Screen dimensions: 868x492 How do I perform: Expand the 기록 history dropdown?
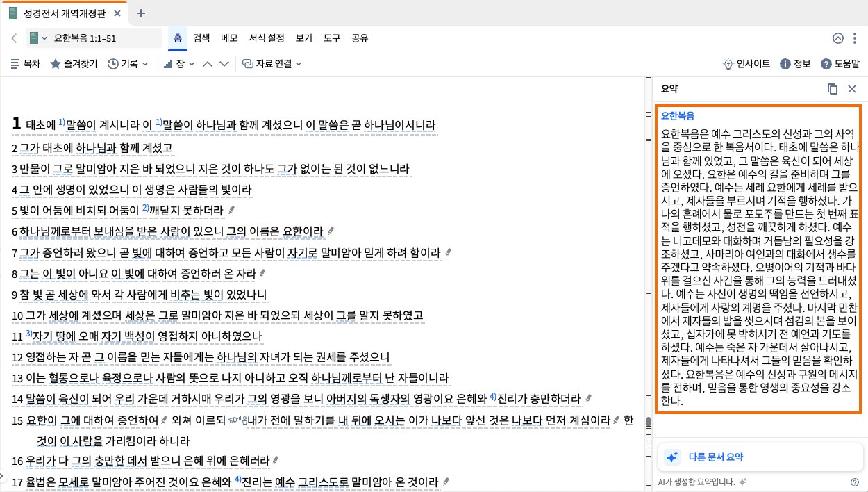click(x=128, y=64)
